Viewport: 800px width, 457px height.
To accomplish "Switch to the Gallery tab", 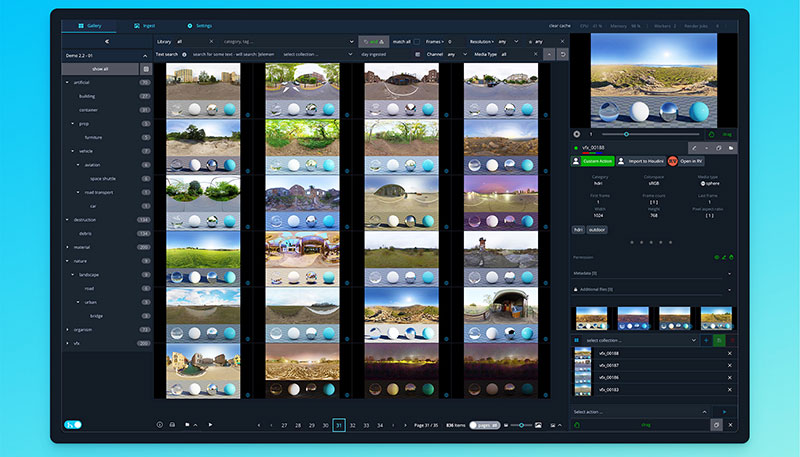I will tap(89, 26).
